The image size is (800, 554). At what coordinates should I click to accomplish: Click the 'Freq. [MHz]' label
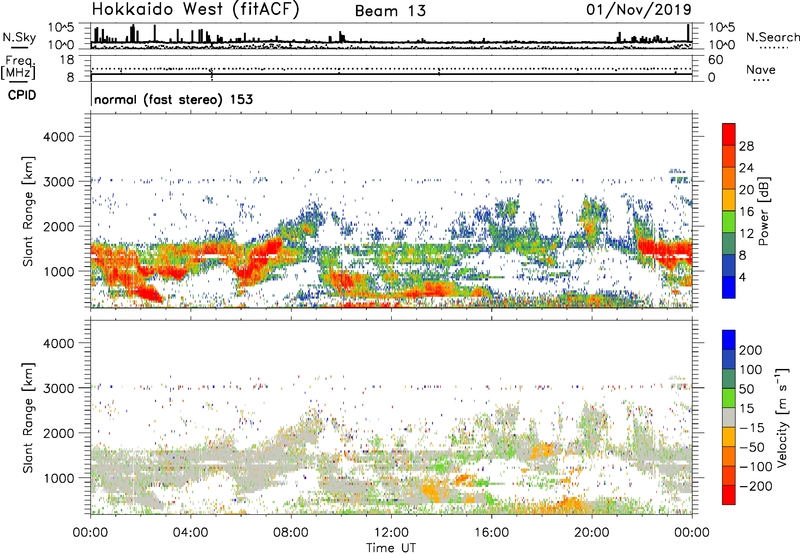(18, 68)
